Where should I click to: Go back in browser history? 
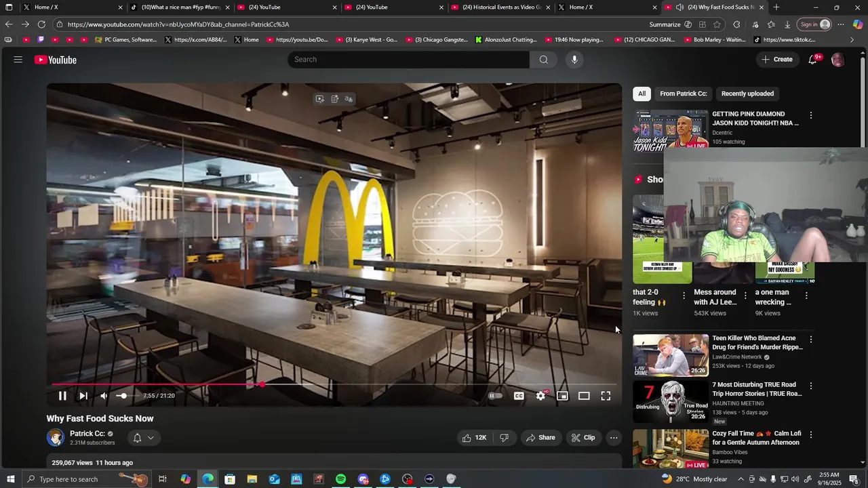tap(9, 24)
